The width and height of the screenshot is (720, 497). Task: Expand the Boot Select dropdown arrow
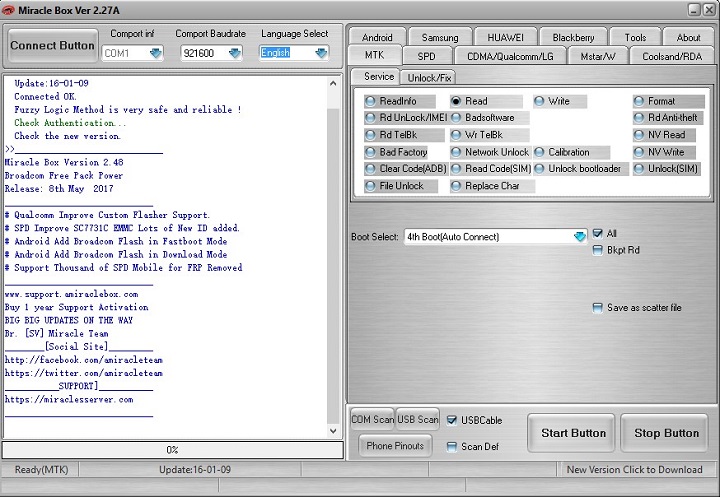click(x=579, y=237)
